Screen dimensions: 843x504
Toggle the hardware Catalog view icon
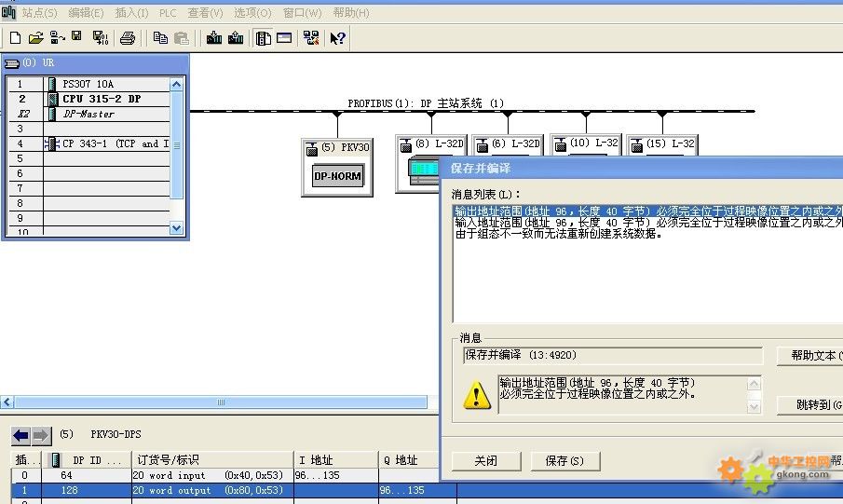(264, 38)
